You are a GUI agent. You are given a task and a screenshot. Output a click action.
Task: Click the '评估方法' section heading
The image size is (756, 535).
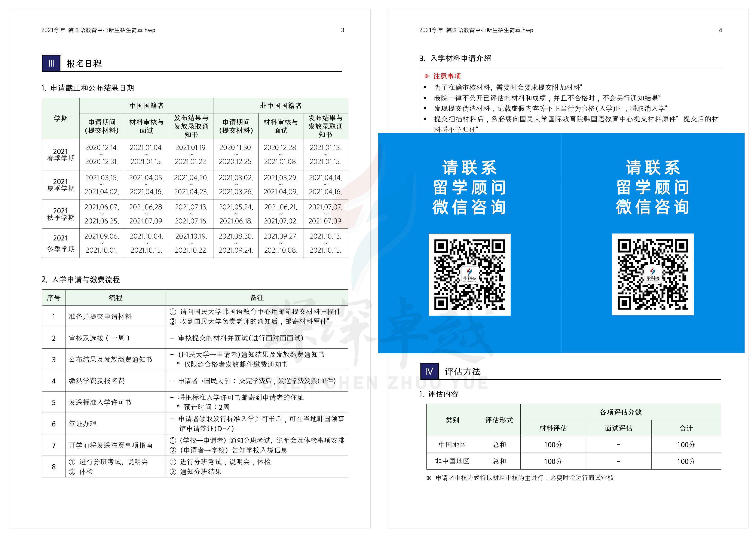463,372
